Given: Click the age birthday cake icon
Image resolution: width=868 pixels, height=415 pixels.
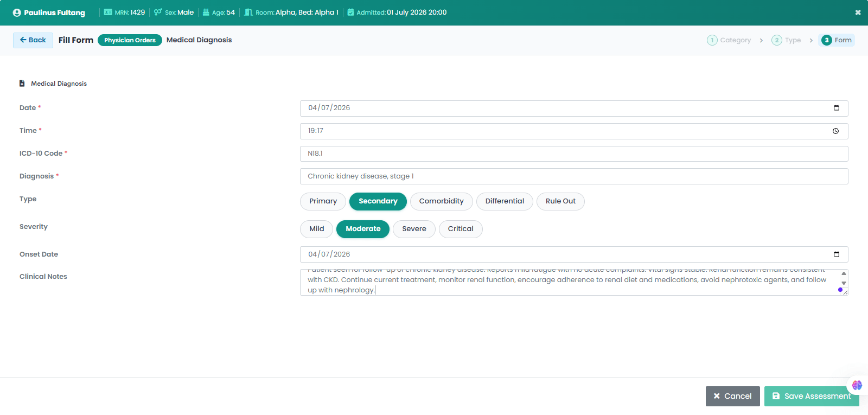Looking at the screenshot, I should [206, 12].
